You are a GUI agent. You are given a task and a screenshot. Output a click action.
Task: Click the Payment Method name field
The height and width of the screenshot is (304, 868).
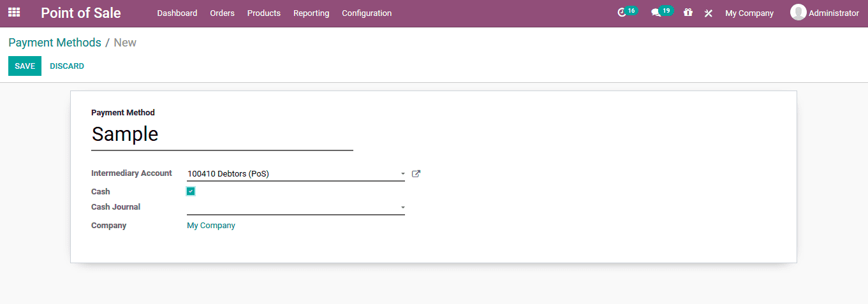pos(222,134)
